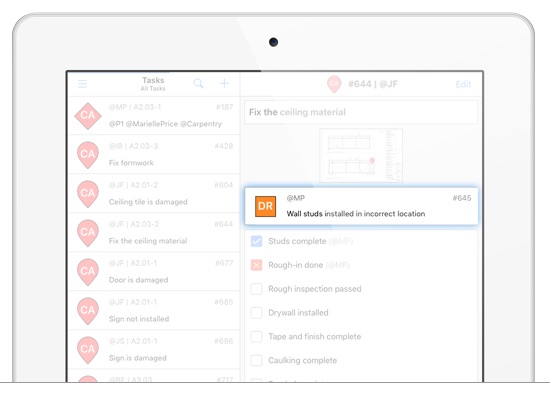Check the Caulking complete box
The width and height of the screenshot is (550, 394).
(x=256, y=360)
